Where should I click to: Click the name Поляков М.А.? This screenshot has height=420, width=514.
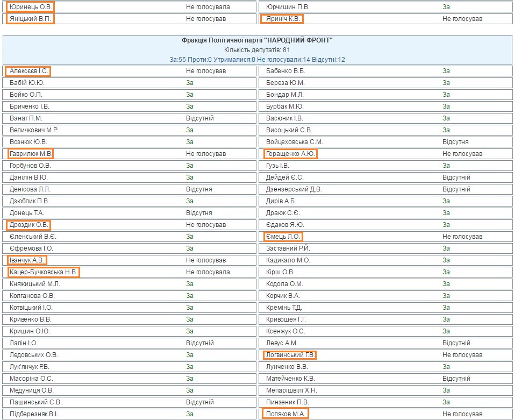[285, 414]
